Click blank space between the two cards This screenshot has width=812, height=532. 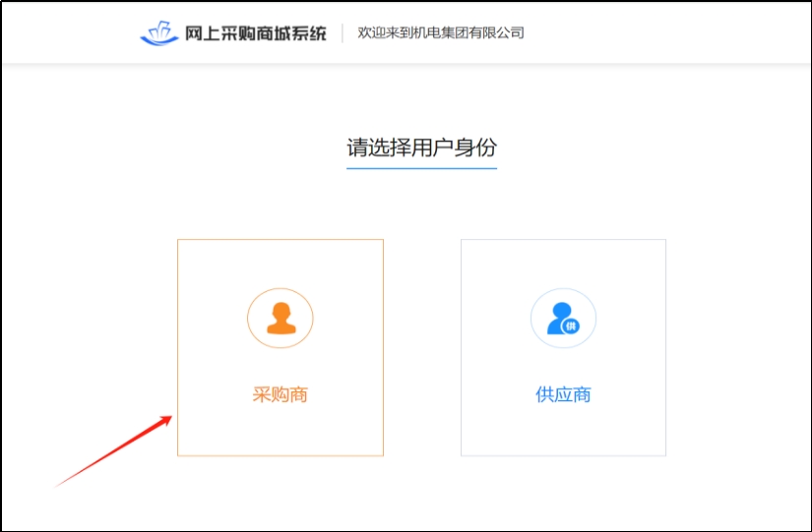tap(421, 347)
